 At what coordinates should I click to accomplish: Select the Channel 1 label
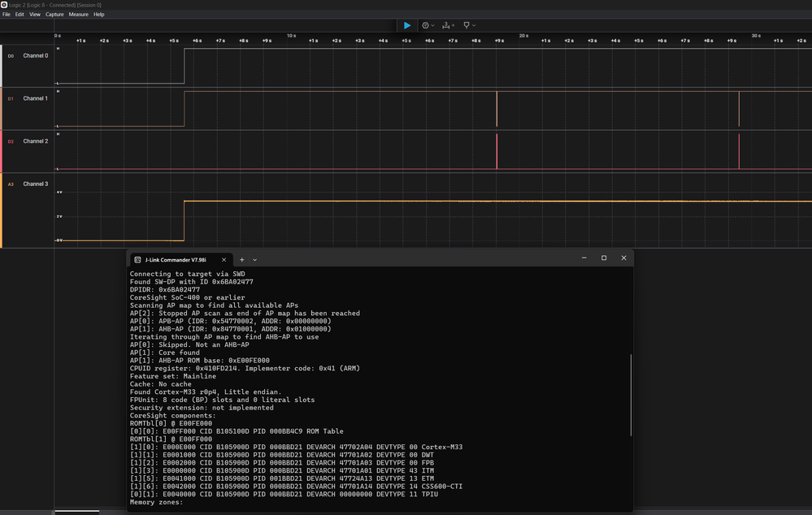click(x=35, y=98)
